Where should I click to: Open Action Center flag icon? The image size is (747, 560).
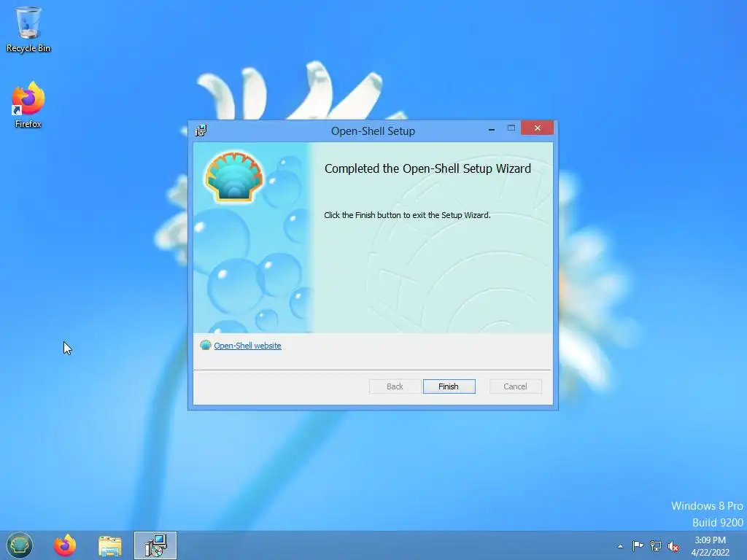638,545
